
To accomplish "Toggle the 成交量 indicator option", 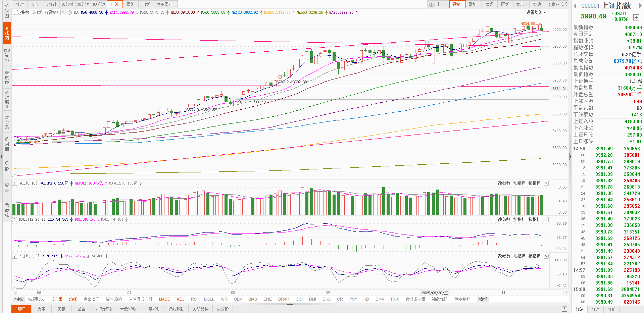I will [x=56, y=299].
